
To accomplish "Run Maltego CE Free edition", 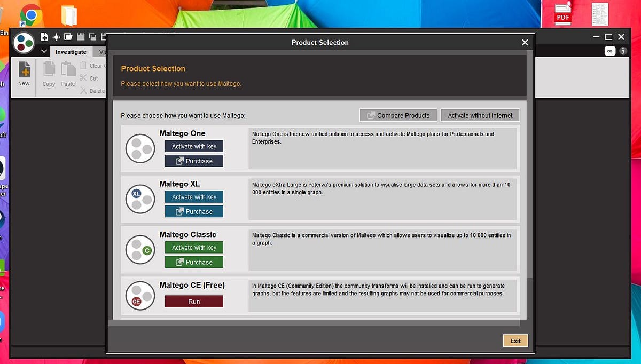I will pos(194,301).
